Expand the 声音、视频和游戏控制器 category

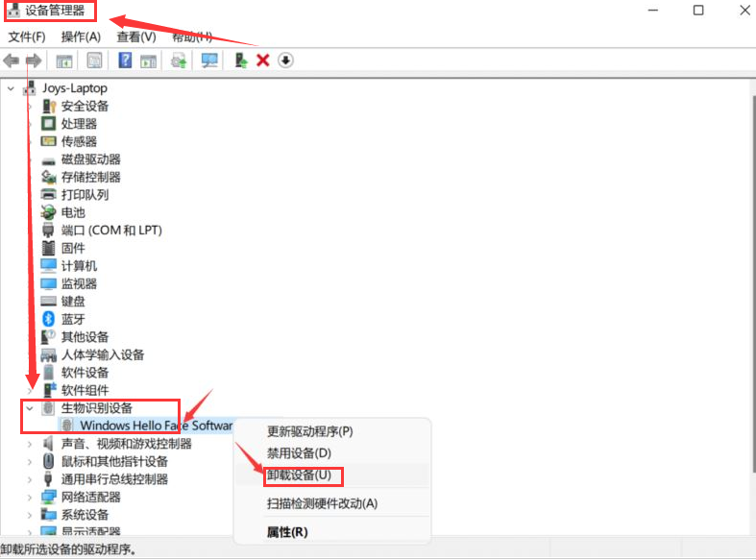tap(30, 444)
